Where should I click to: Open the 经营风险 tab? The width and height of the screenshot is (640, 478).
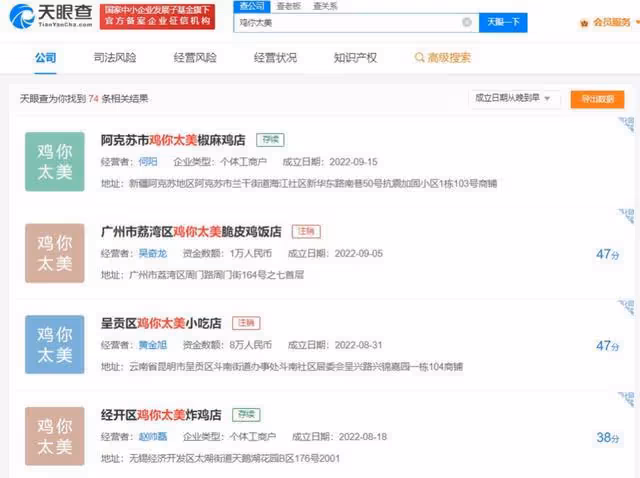point(195,58)
